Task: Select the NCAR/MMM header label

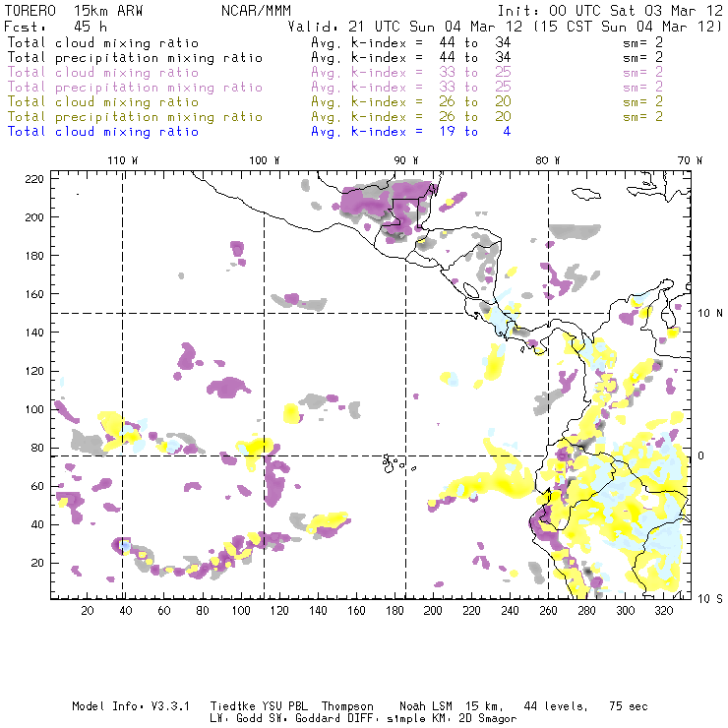Action: coord(257,11)
